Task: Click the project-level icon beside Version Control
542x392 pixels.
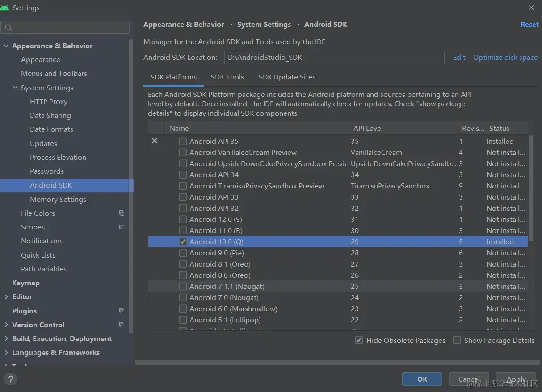Action: [122, 325]
